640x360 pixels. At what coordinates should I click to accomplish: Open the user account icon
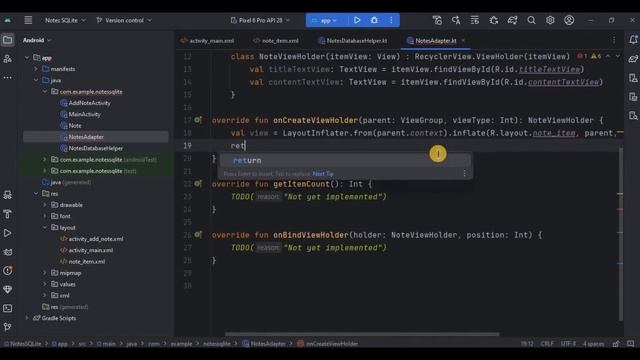click(569, 20)
